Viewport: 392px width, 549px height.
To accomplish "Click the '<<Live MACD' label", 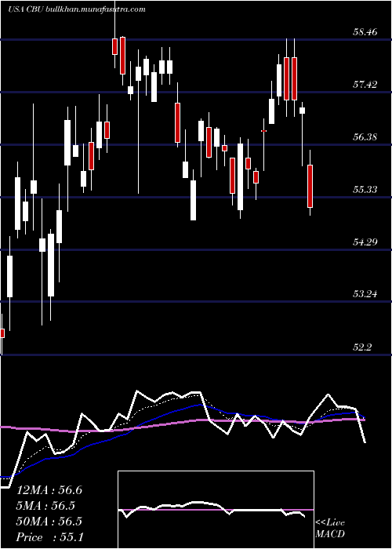I will [x=330, y=529].
